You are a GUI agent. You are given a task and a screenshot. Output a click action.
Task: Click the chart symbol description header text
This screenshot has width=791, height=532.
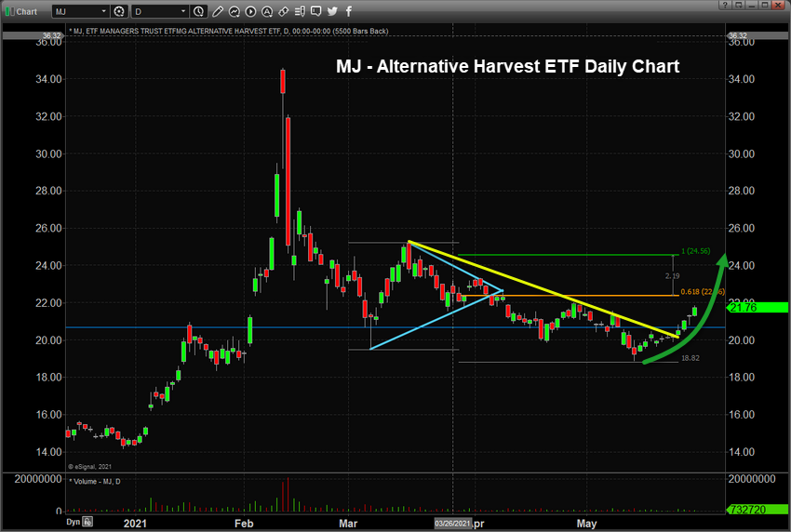(229, 32)
